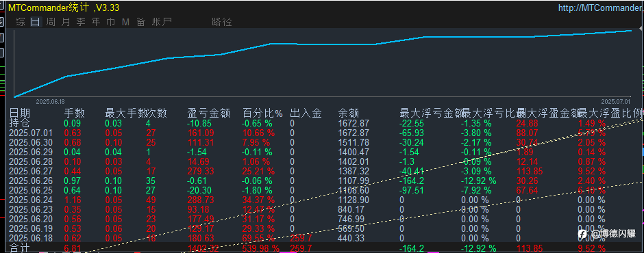Click max floating profit 67.64
The width and height of the screenshot is (644, 253).
[527, 190]
